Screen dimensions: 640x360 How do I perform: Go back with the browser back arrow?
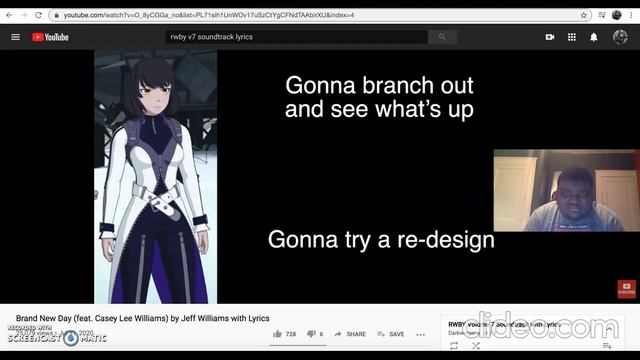(x=9, y=15)
